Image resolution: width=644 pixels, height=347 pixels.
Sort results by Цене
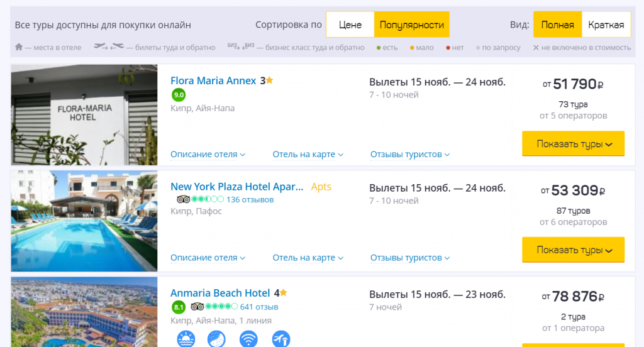(x=350, y=25)
